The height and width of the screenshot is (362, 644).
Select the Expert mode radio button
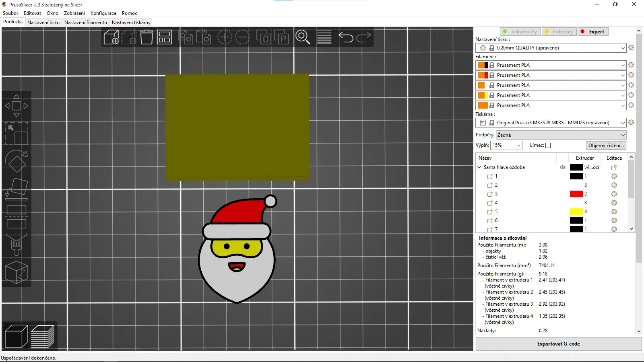tap(593, 32)
